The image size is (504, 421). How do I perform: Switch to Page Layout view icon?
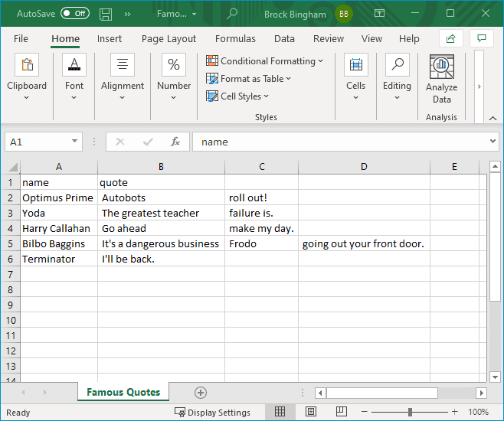pos(310,411)
